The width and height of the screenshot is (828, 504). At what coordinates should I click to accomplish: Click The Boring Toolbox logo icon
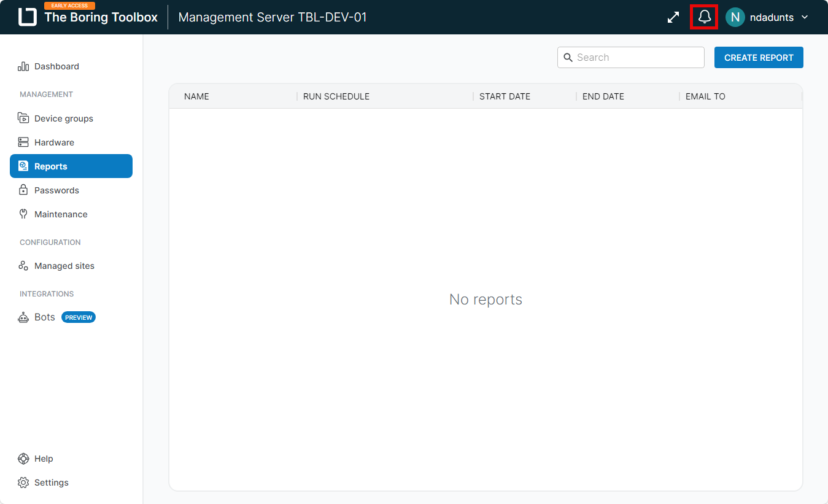click(x=28, y=17)
